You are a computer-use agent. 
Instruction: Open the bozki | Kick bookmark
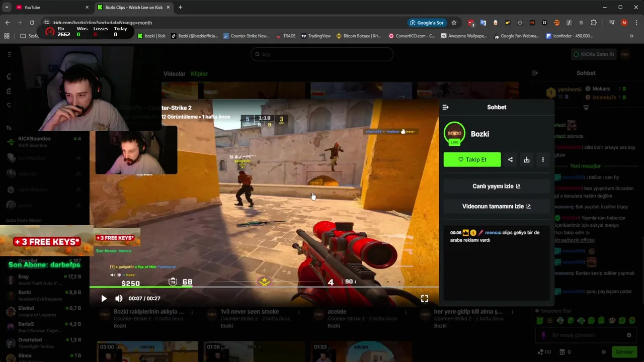coord(151,36)
